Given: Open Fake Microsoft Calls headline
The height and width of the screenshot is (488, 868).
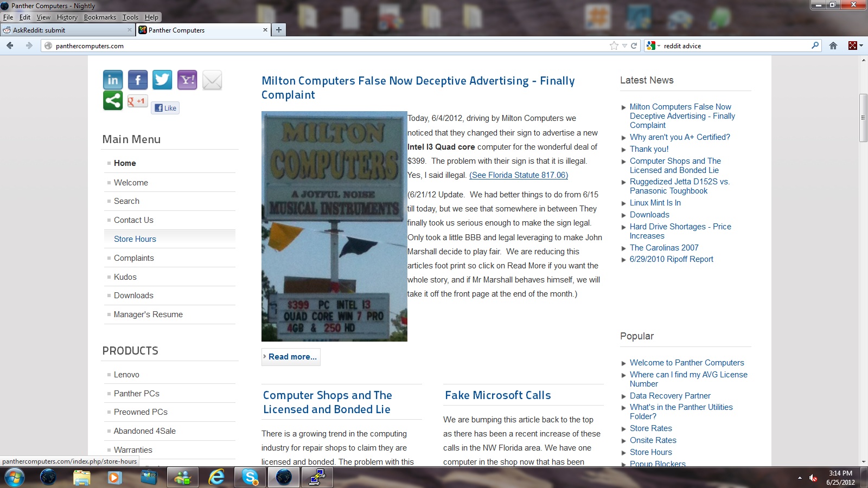Looking at the screenshot, I should (498, 395).
